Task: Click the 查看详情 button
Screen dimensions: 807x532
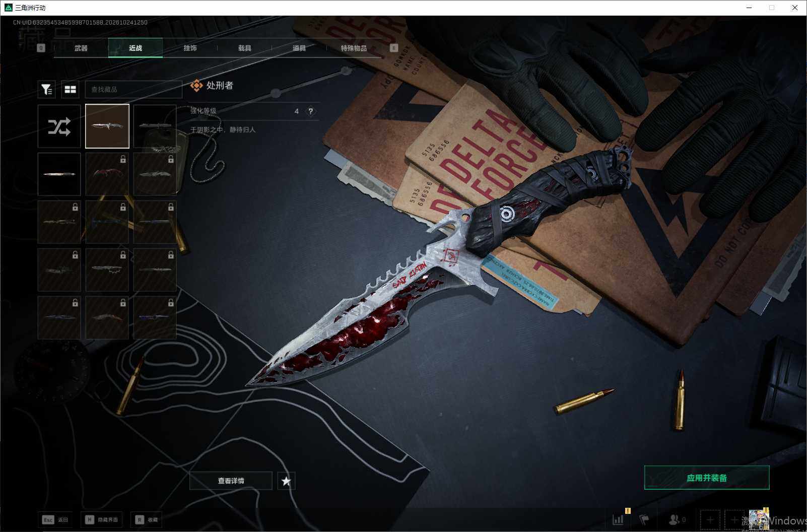Action: tap(231, 481)
